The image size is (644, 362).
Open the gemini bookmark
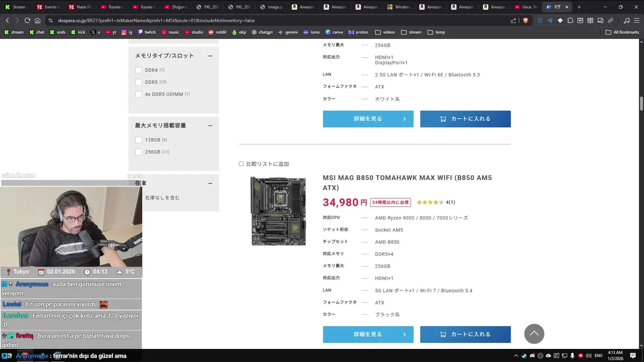tap(288, 32)
